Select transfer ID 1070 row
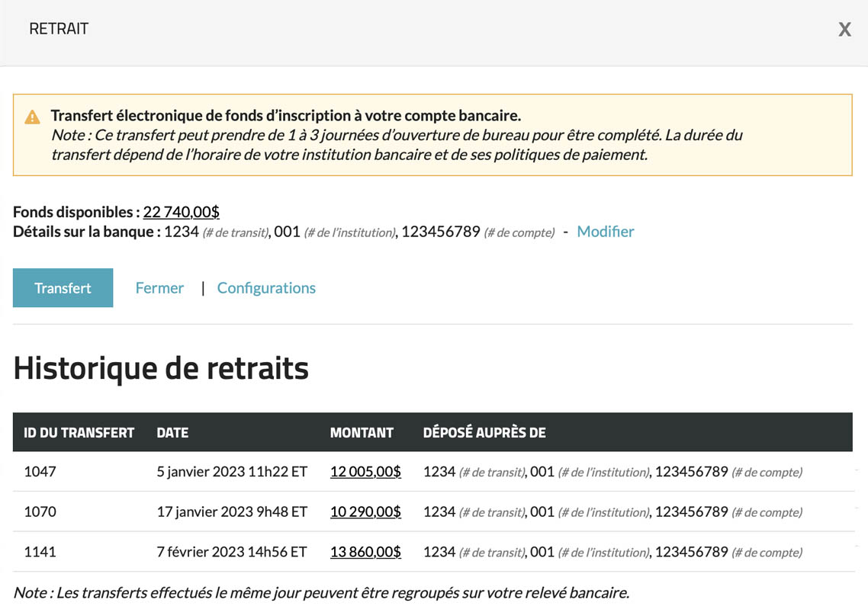The image size is (868, 609). point(40,512)
